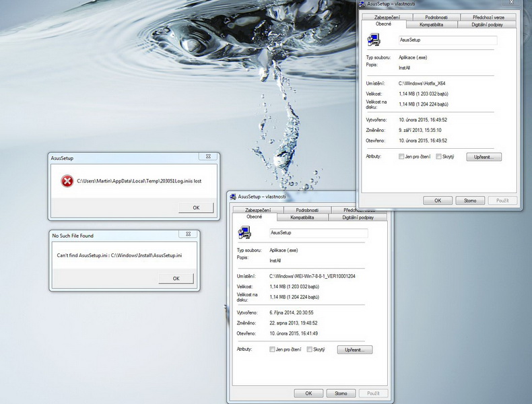532x404 pixels.
Task: Open the Podrobnosti tab in the upper properties window
Action: click(436, 17)
